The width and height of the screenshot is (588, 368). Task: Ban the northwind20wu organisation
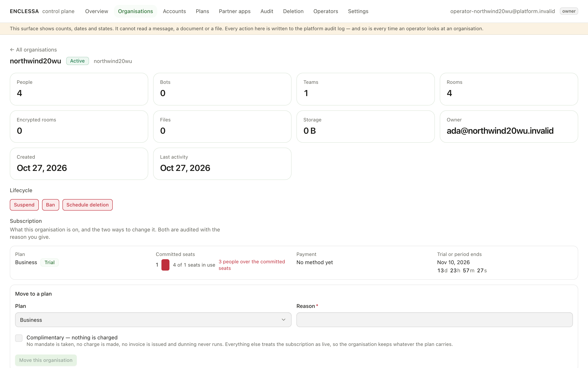click(x=51, y=205)
